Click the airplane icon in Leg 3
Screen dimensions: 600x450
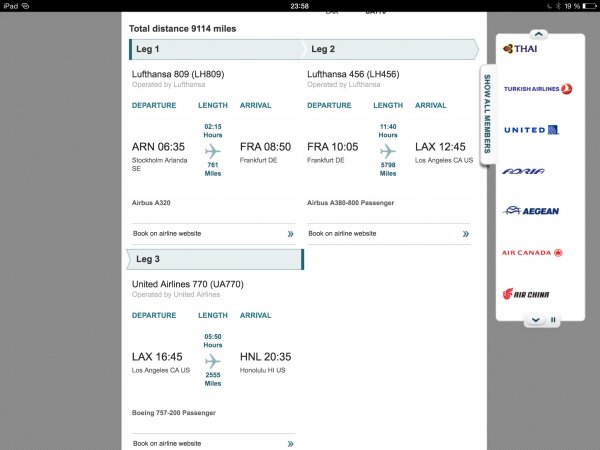pos(212,361)
